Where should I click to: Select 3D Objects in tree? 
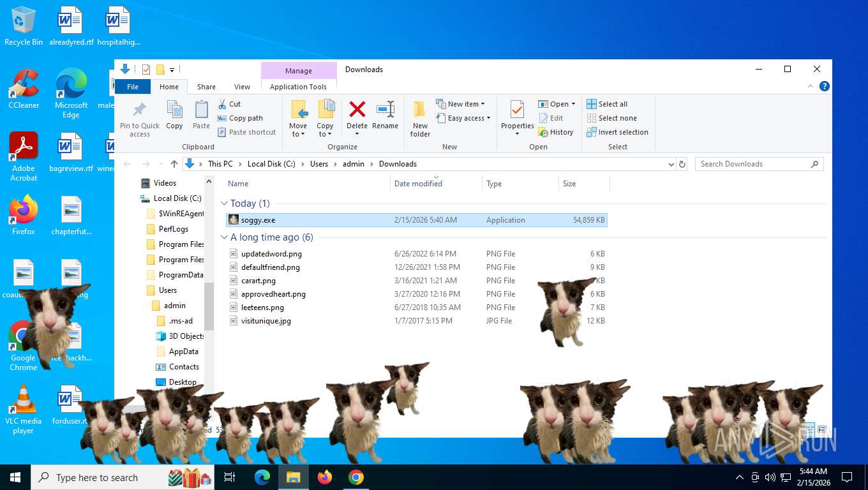(186, 336)
